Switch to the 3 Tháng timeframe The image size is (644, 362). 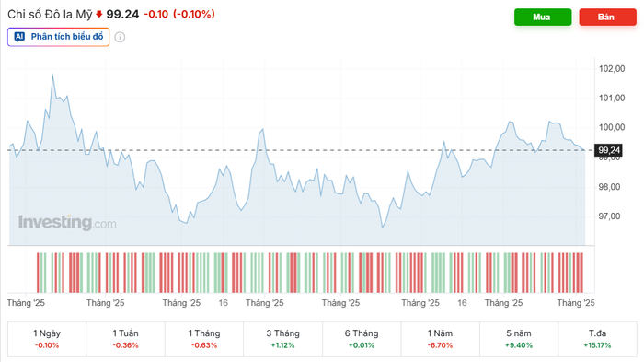point(282,339)
